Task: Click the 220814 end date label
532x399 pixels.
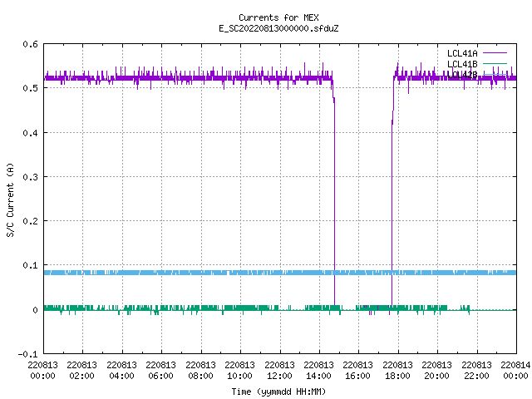Action: 515,365
